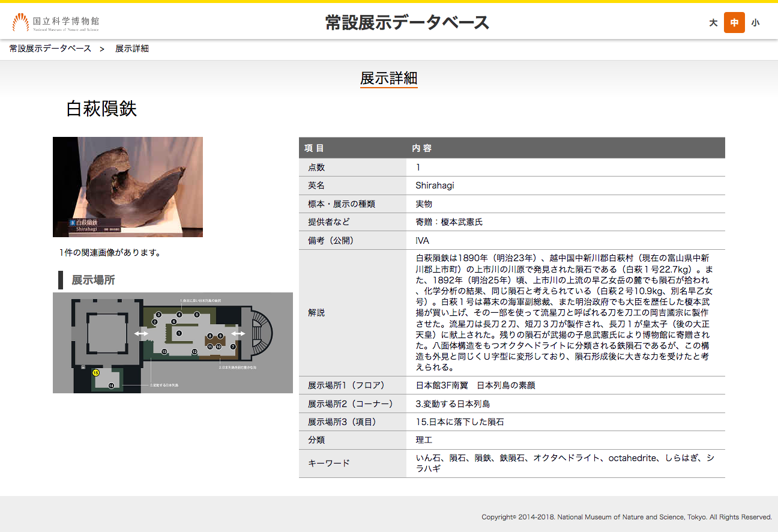
Task: Click marker 14 on the floor map
Action: [x=111, y=385]
